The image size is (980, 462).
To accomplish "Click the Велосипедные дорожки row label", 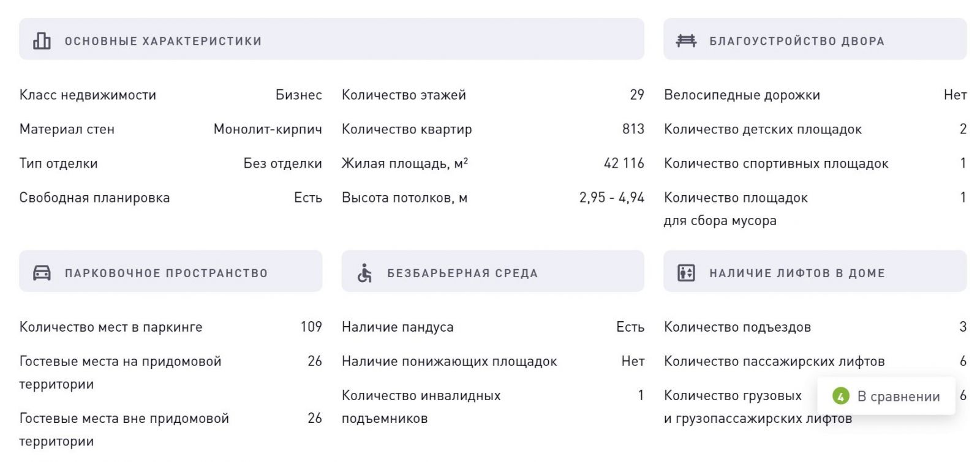I will pos(742,95).
